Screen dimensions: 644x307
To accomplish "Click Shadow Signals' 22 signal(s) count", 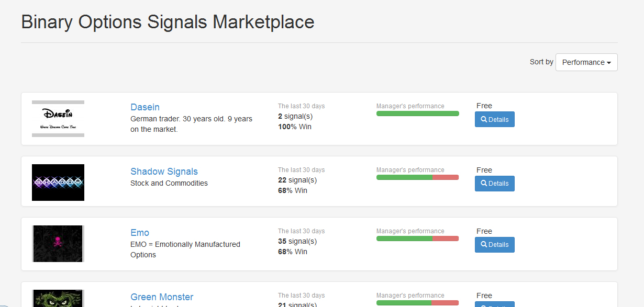I will click(x=297, y=180).
